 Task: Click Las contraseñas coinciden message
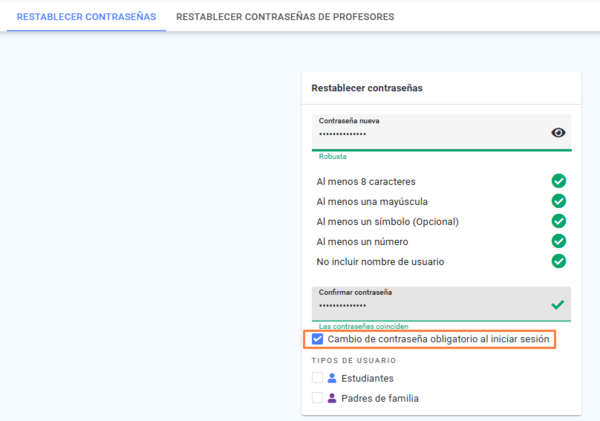[x=364, y=326]
